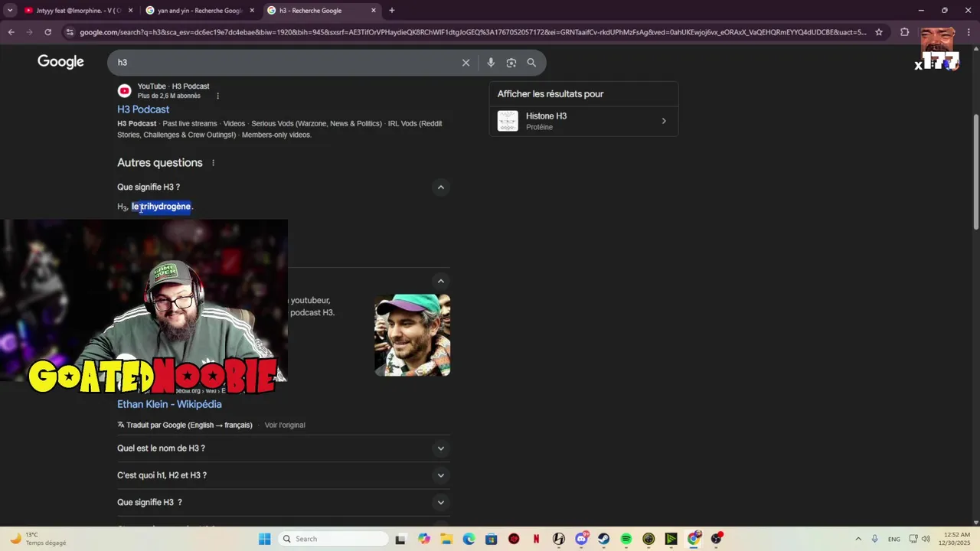
Task: Go to the Google logo homepage
Action: point(60,62)
